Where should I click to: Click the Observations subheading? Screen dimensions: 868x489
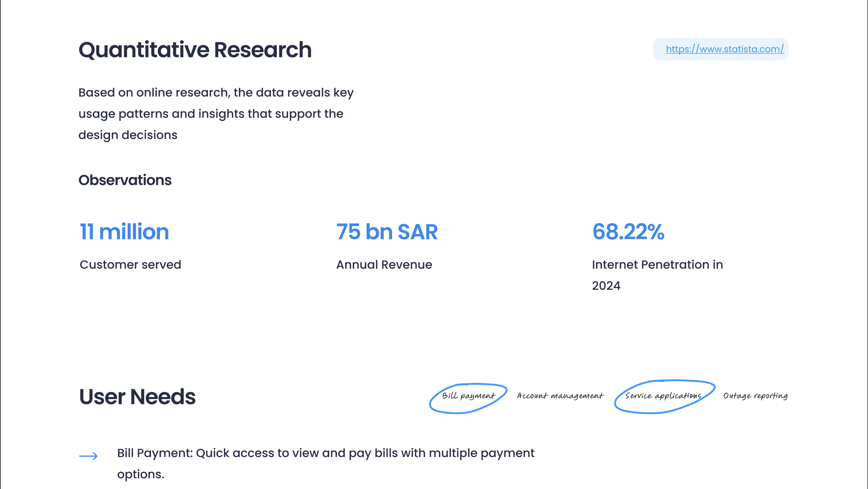[125, 180]
